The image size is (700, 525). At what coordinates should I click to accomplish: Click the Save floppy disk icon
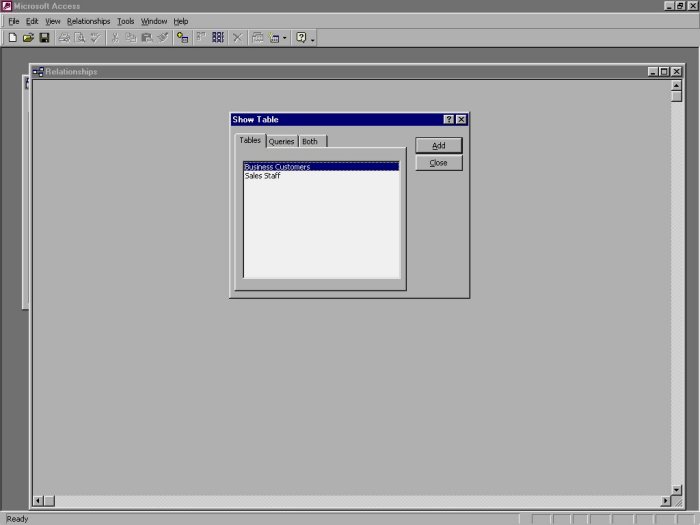click(44, 38)
